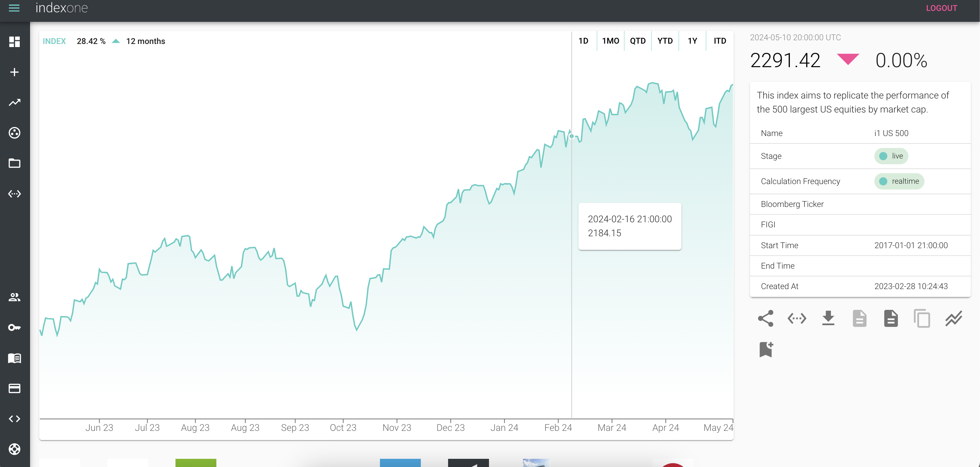Screen dimensions: 980x467
Task: Open the dark document icon
Action: pos(891,318)
